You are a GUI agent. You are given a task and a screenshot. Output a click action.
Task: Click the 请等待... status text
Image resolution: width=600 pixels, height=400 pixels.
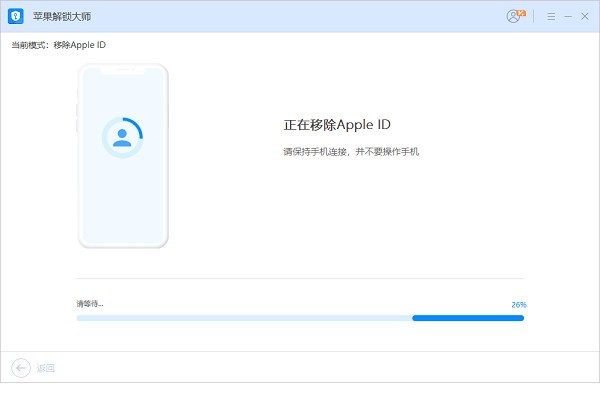(90, 304)
